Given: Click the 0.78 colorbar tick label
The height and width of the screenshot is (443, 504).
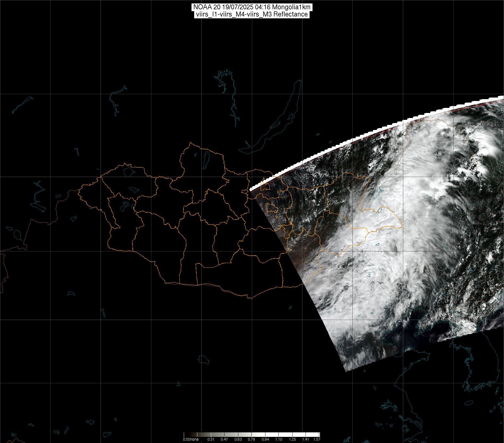Looking at the screenshot, I should click(x=252, y=439).
